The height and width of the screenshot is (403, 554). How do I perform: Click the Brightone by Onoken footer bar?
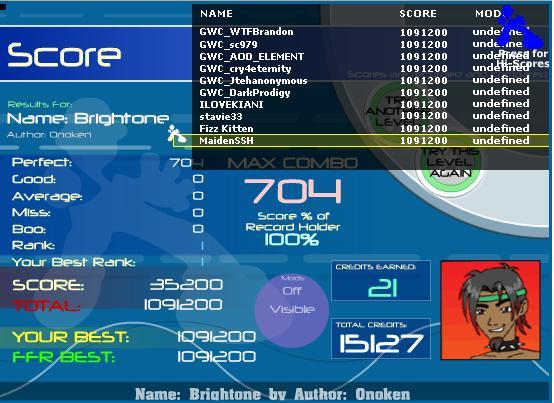tap(273, 394)
